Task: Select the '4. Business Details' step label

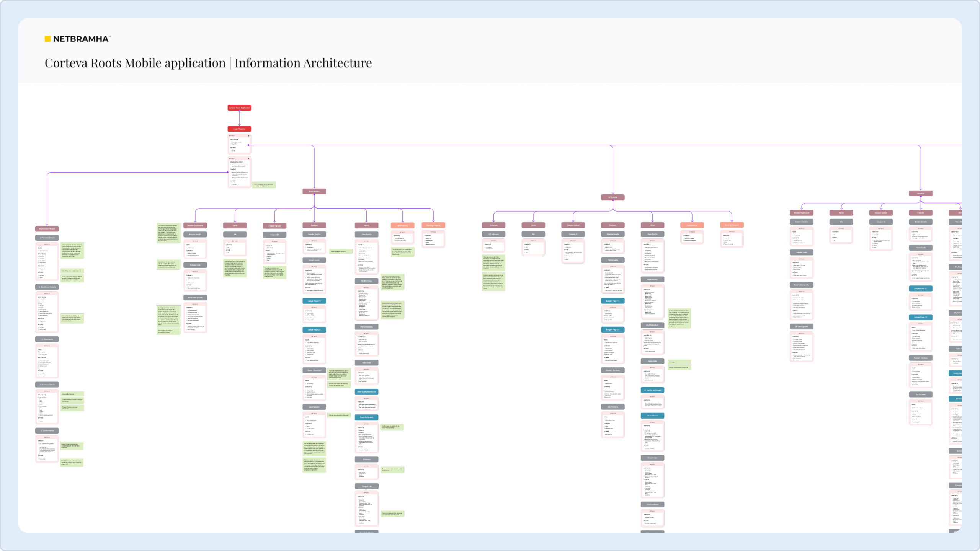Action: [x=47, y=385]
